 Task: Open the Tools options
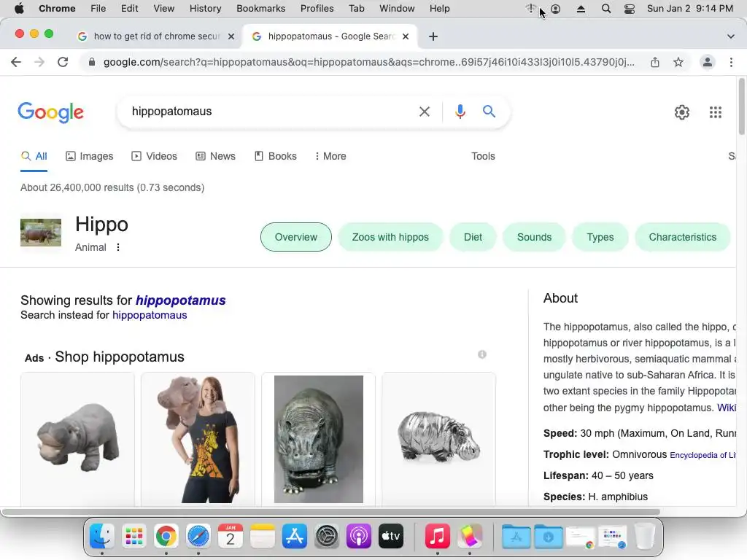click(x=483, y=156)
